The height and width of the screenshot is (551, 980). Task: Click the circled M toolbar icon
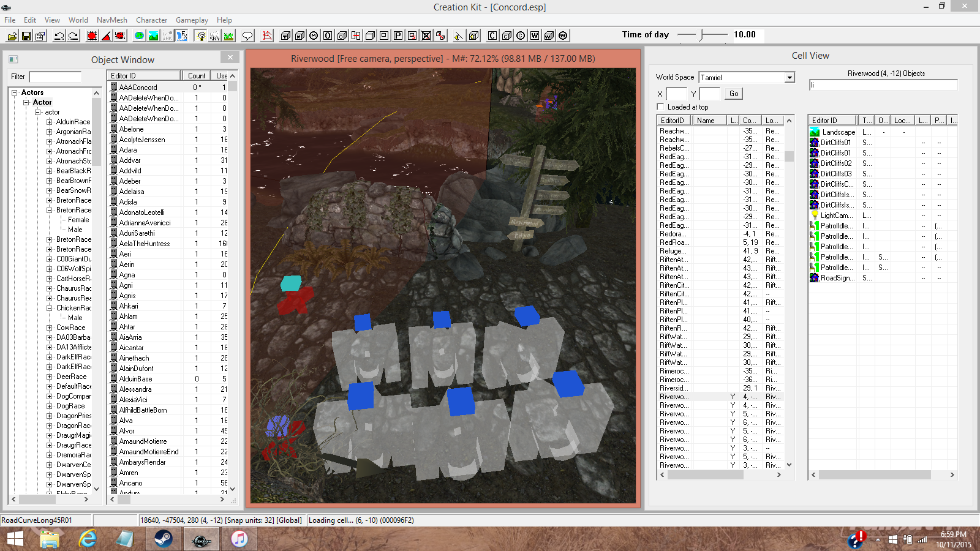pos(314,36)
